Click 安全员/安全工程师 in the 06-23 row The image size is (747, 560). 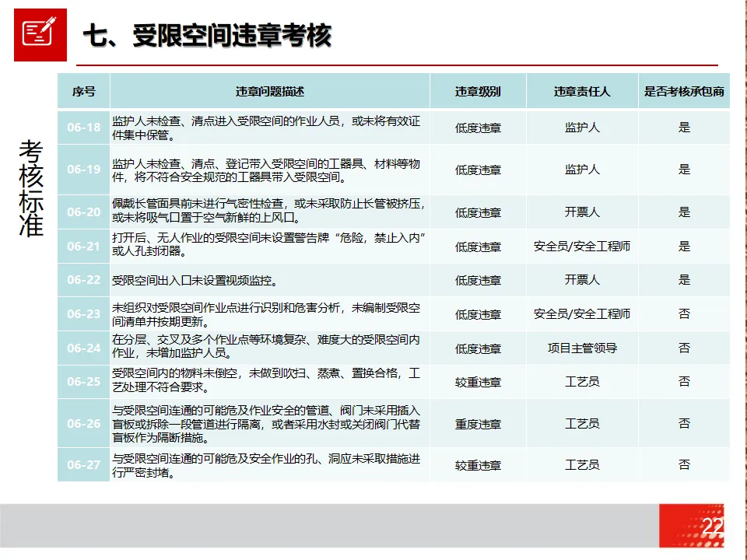tap(582, 313)
